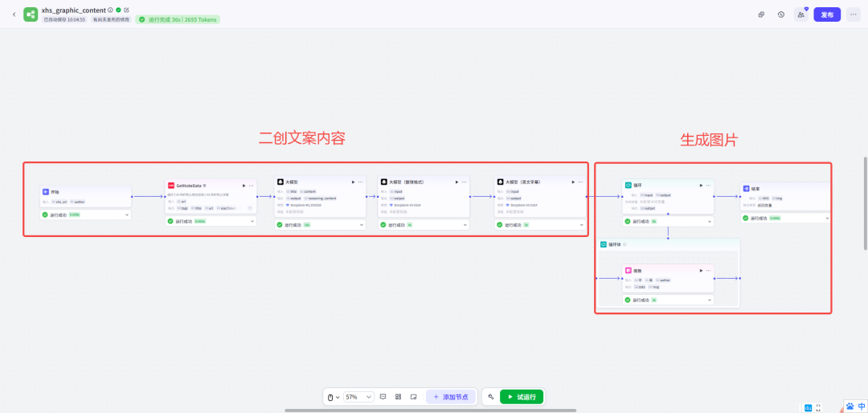Run the first 大模型 node alone
The height and width of the screenshot is (413, 868).
tap(354, 182)
